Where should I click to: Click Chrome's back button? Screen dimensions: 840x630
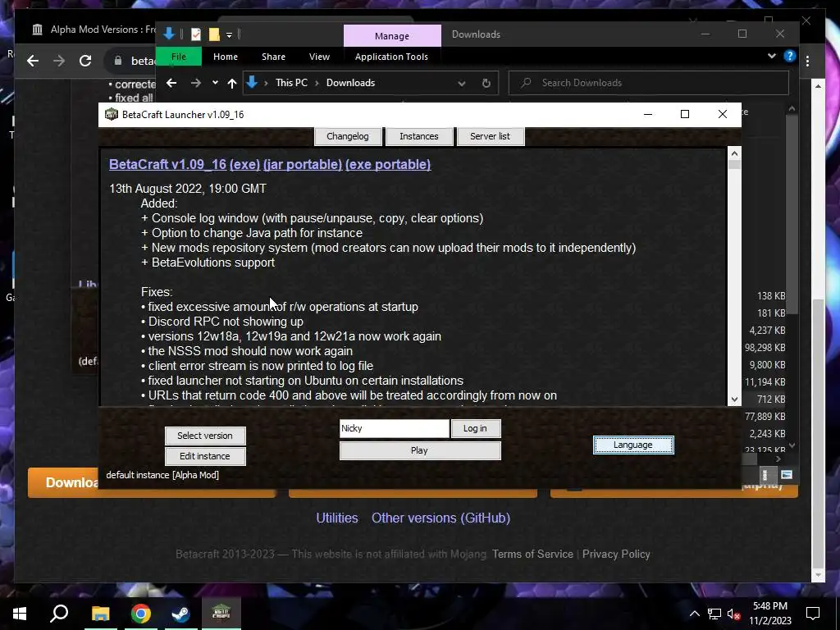coord(33,61)
